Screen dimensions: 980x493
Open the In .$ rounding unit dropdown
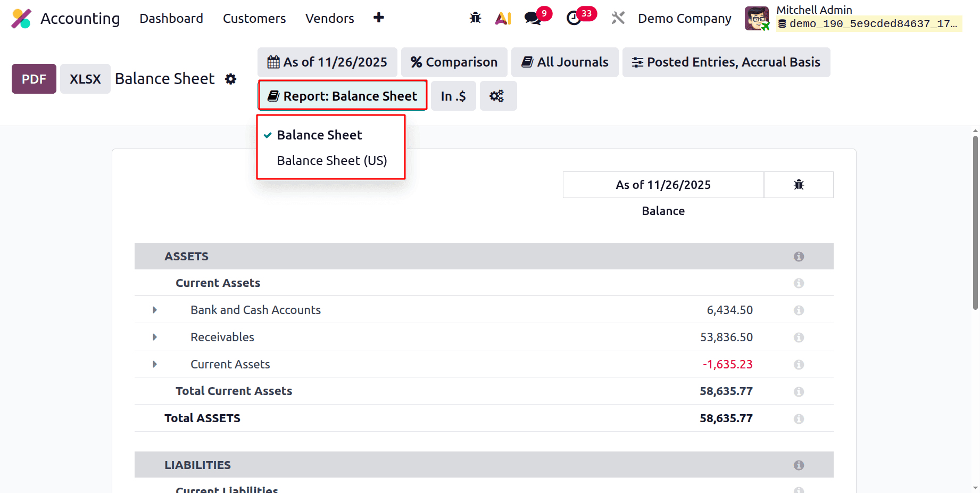[453, 96]
